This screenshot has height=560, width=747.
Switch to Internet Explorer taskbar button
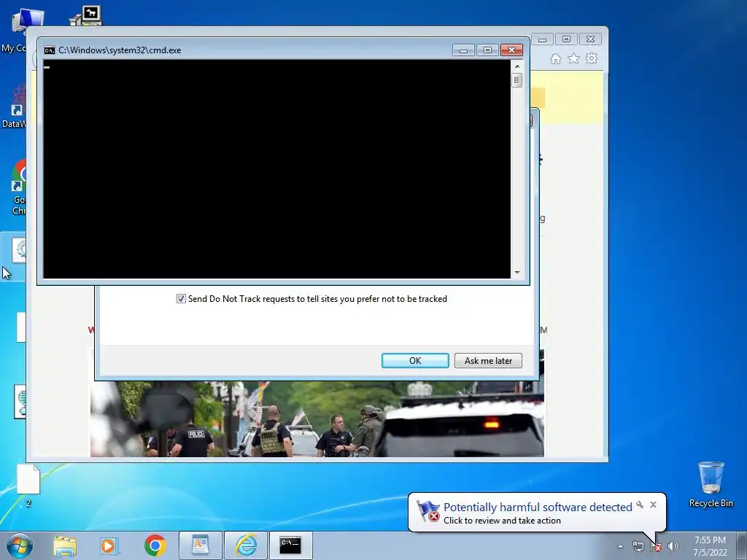(246, 545)
